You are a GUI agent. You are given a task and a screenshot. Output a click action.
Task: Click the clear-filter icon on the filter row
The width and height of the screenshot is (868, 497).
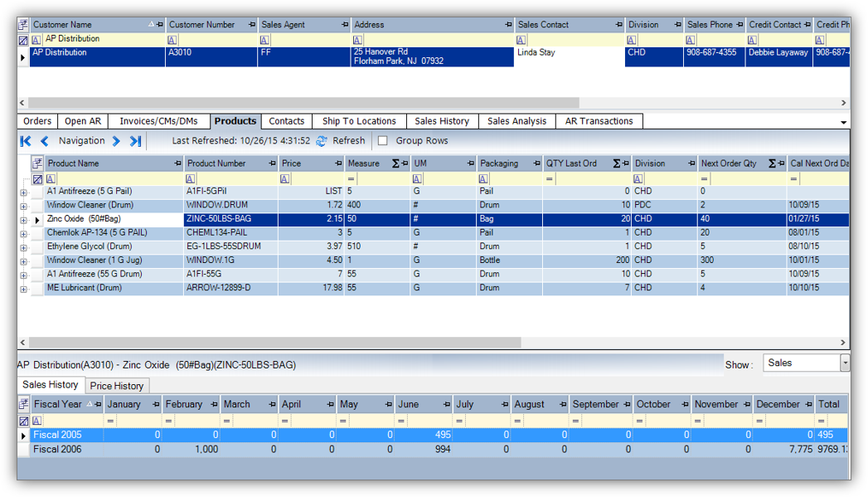point(37,178)
